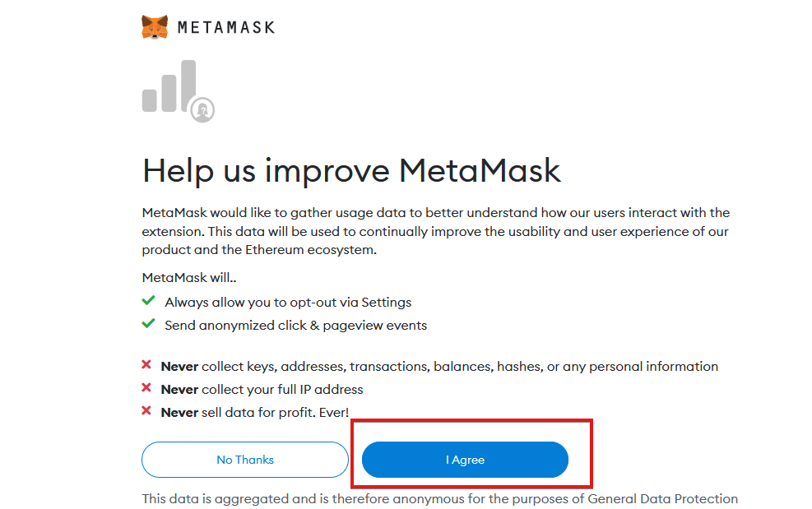Click the METAMASK wordmark text
The width and height of the screenshot is (812, 509).
click(226, 27)
